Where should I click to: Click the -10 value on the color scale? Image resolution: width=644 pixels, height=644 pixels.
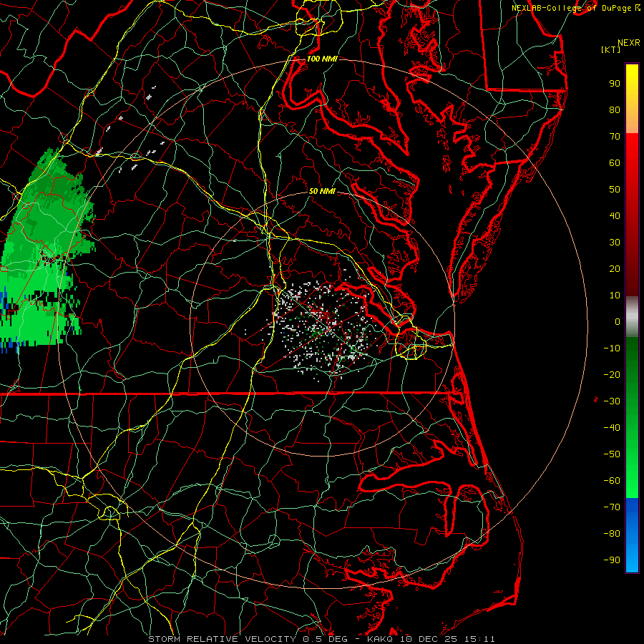click(612, 348)
